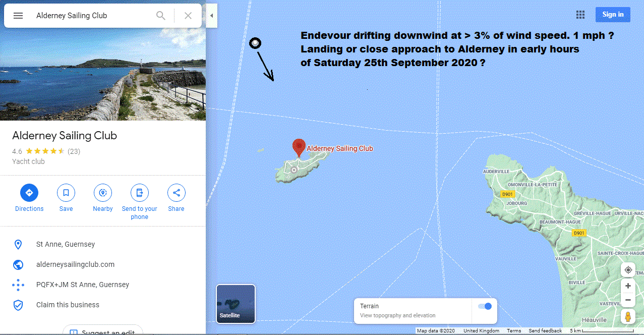Viewport: 644px width, 335px height.
Task: Save this place with bookmark icon
Action: [66, 193]
